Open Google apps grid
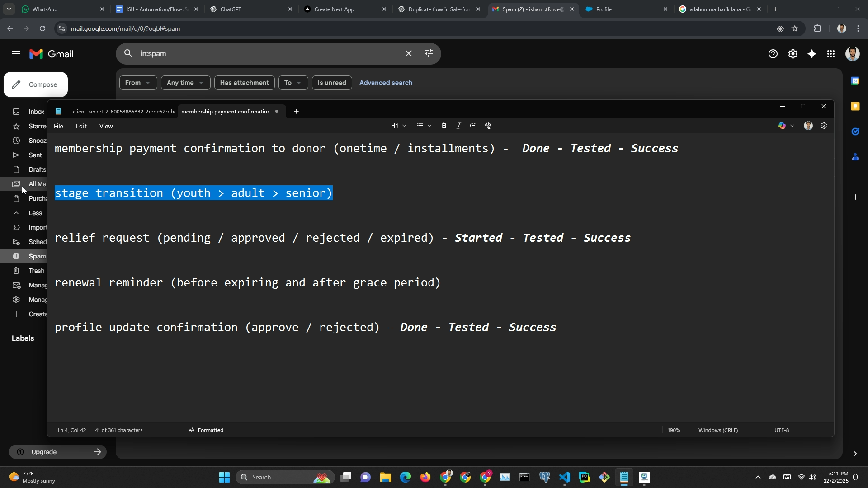Screen dimensions: 868x488 click(x=831, y=54)
